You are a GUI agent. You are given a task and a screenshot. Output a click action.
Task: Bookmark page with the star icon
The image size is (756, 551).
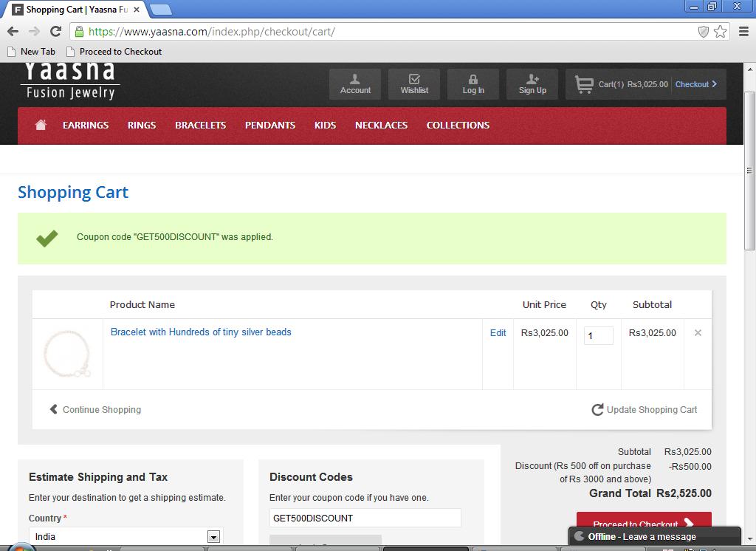coord(721,32)
